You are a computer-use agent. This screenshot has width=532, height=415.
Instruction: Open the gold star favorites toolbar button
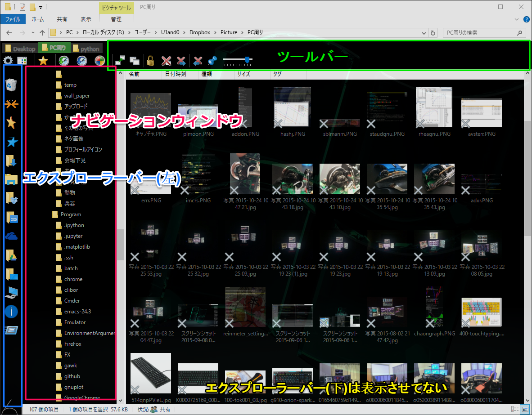[43, 61]
